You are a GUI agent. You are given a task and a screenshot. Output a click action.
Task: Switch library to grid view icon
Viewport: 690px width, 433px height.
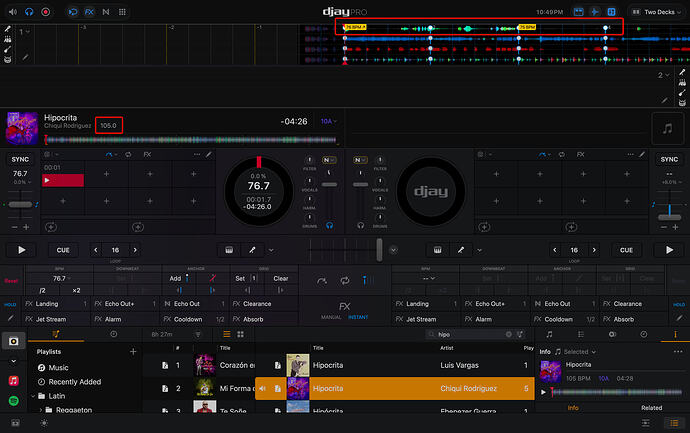tap(241, 334)
